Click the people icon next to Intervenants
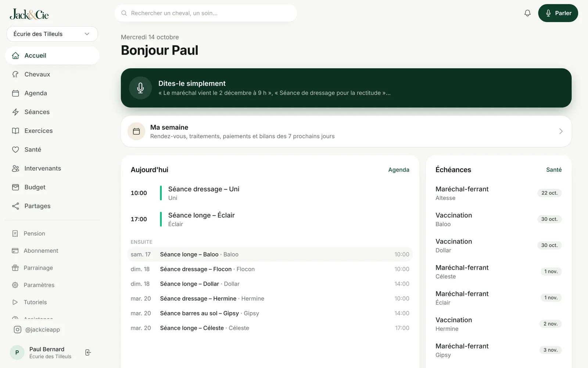 [x=15, y=168]
